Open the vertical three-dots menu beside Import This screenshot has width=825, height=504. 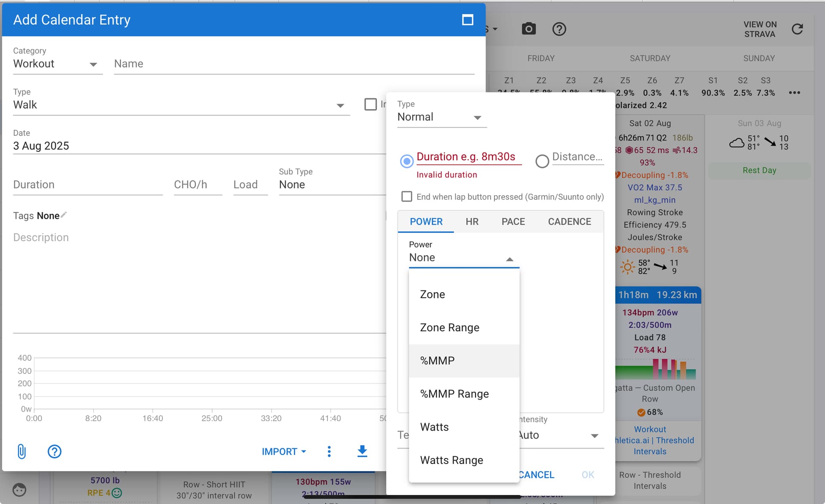[x=329, y=452]
